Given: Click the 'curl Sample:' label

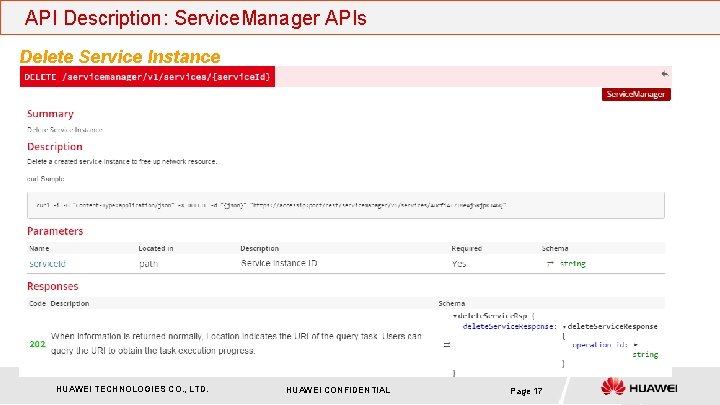Looking at the screenshot, I should [45, 179].
